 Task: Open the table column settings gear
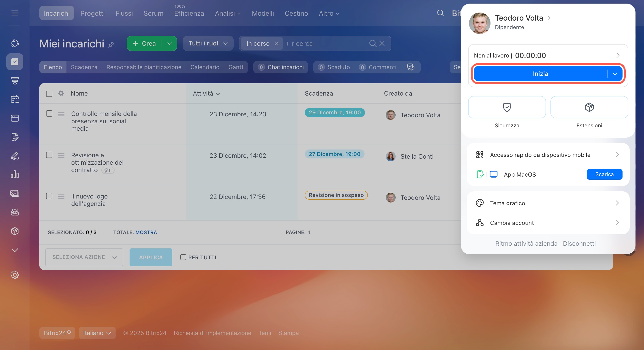tap(61, 94)
